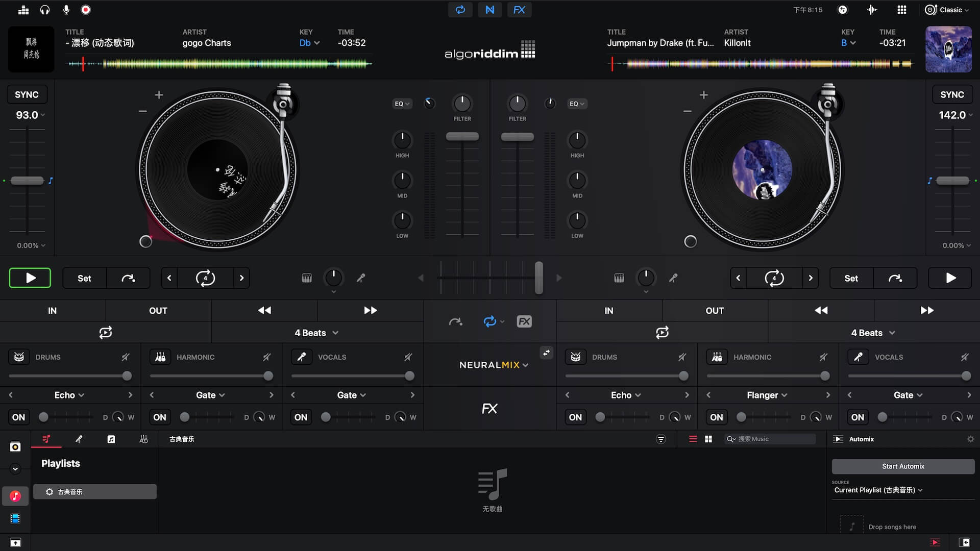Click the microphone icon in top bar
980x551 pixels.
(66, 10)
